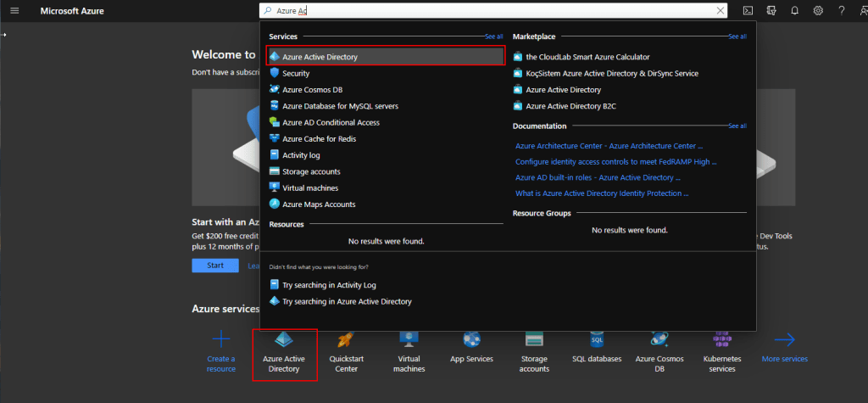Viewport: 868px width, 403px height.
Task: Open Azure AD built-in roles documentation link
Action: 598,177
